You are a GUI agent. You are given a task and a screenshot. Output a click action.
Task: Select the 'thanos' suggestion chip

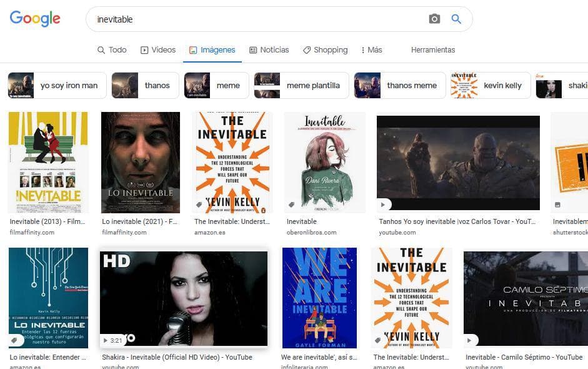[x=145, y=86]
